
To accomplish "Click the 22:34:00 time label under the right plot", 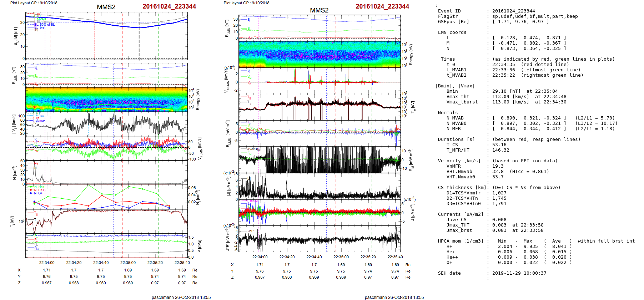I will tap(260, 257).
